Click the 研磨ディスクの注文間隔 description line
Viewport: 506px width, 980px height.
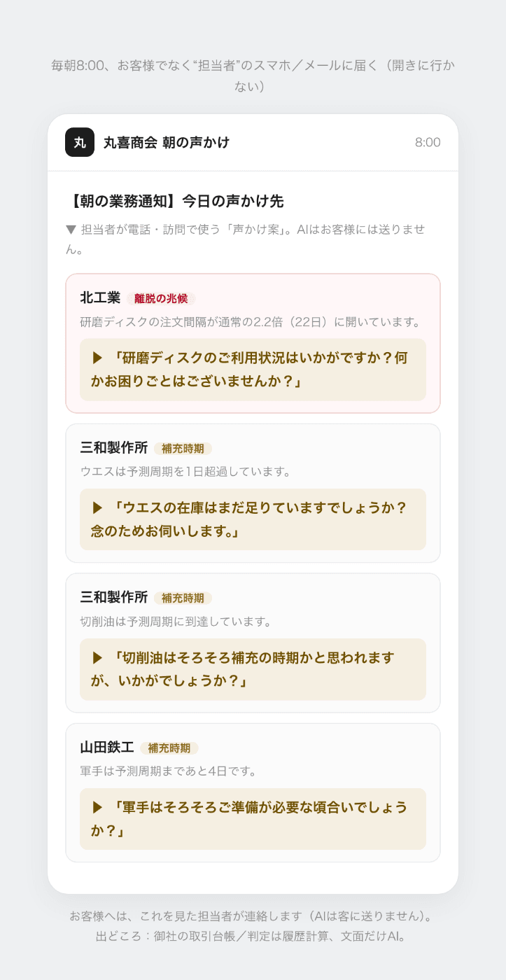coord(250,323)
